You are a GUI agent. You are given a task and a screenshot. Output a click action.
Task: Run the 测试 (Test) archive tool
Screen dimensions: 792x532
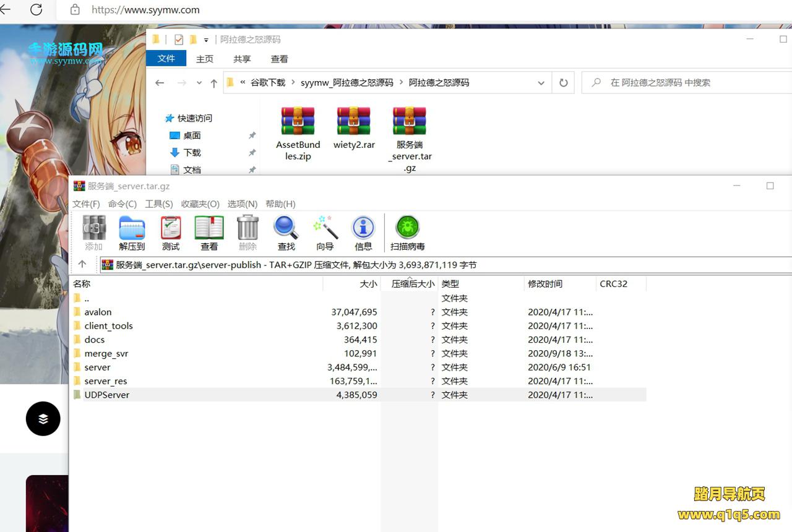click(171, 233)
